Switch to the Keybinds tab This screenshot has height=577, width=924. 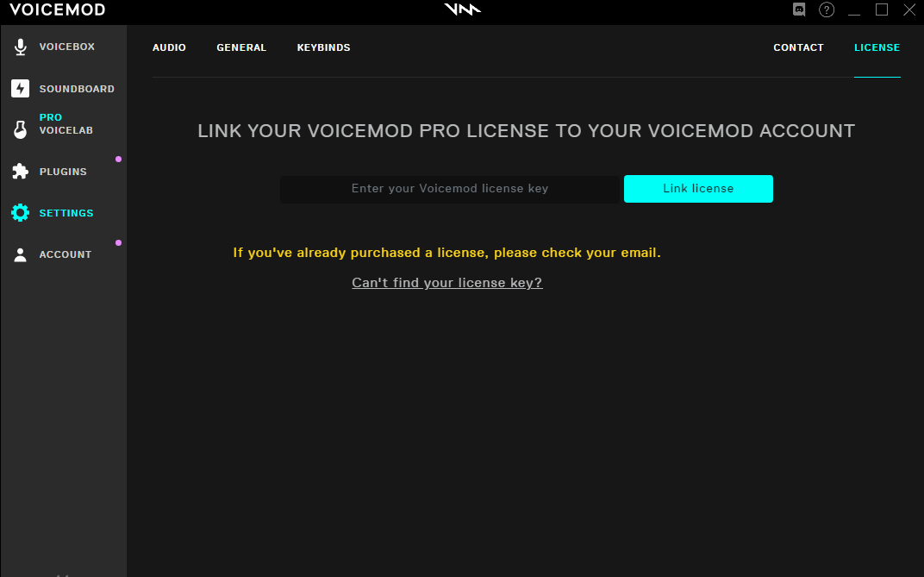point(323,47)
